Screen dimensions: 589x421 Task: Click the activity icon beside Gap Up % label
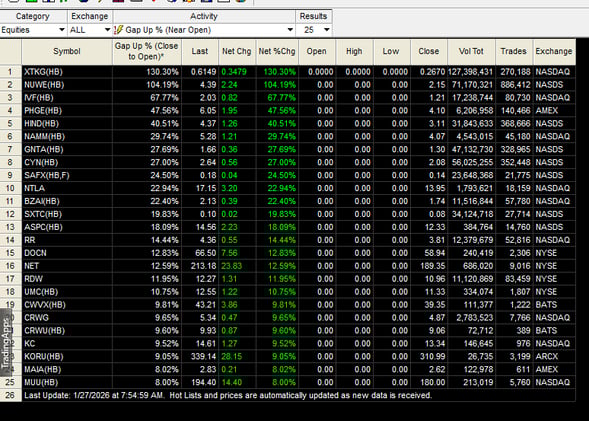pyautogui.click(x=118, y=30)
